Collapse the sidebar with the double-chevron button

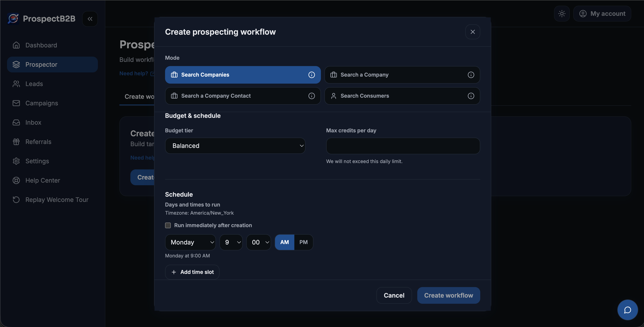pos(90,19)
